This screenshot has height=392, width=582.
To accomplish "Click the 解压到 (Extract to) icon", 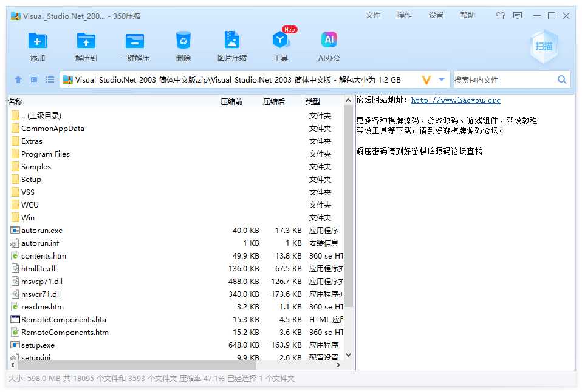I will pos(86,41).
